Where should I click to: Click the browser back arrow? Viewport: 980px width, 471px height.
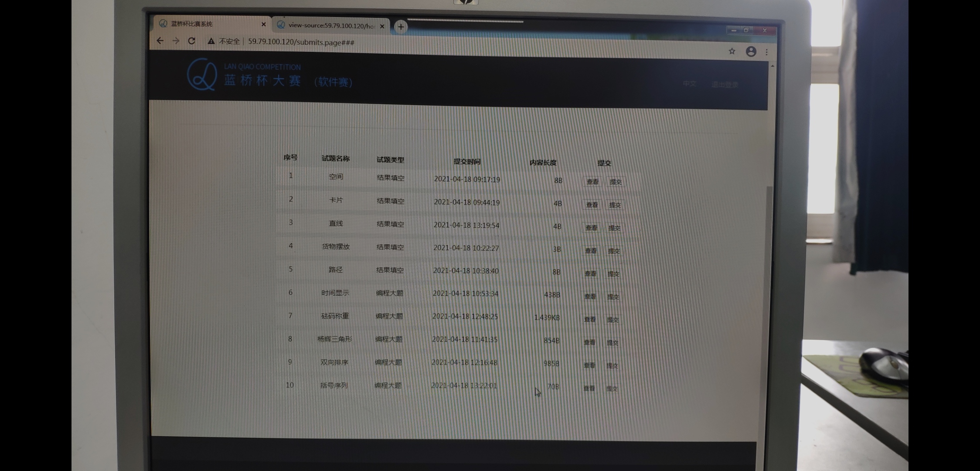[x=160, y=41]
